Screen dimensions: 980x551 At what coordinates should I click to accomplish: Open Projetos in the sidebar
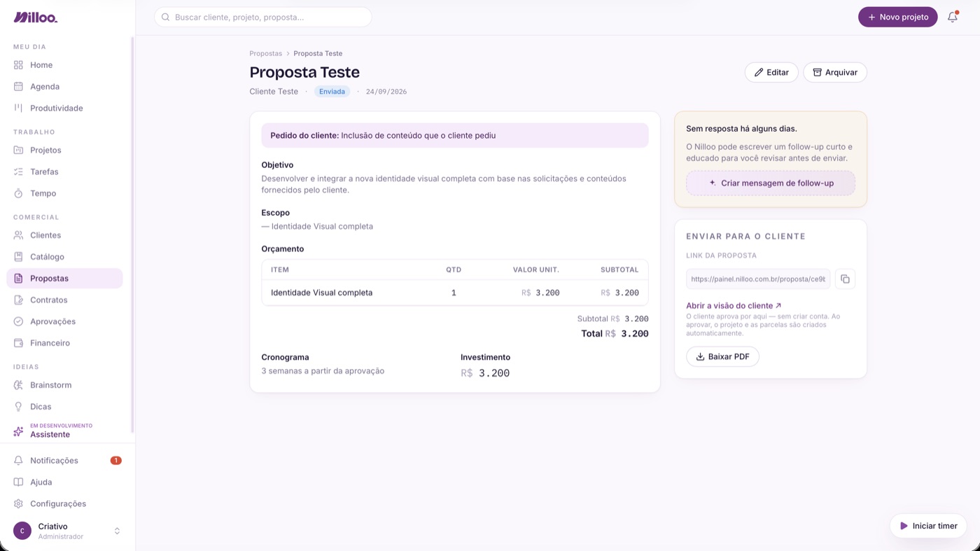[64, 150]
